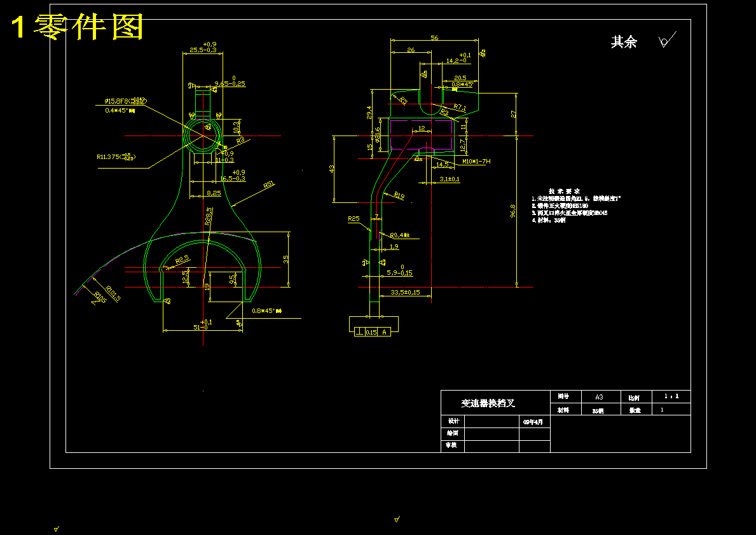Image resolution: width=756 pixels, height=535 pixels.
Task: Select technical requirement line 1
Action: click(x=576, y=198)
